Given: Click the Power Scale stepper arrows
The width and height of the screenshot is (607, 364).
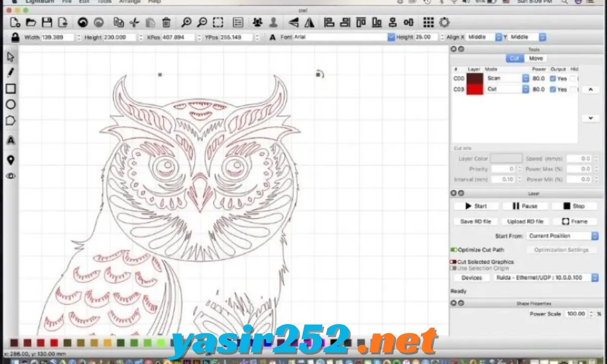Looking at the screenshot, I should coord(591,314).
